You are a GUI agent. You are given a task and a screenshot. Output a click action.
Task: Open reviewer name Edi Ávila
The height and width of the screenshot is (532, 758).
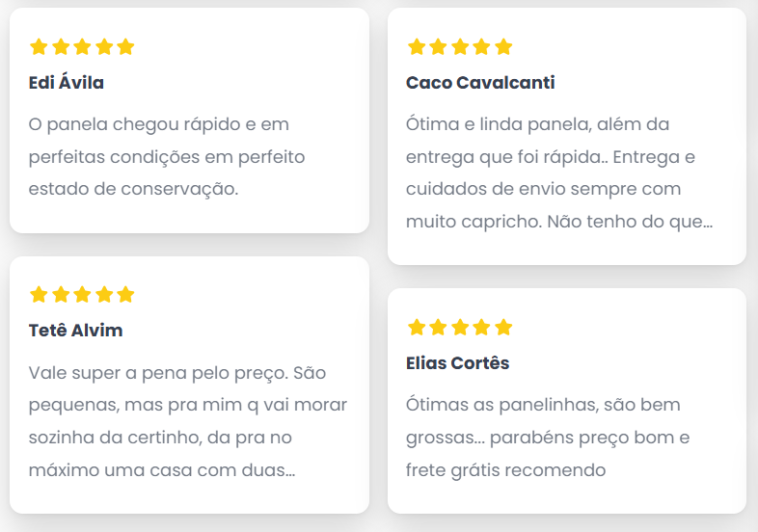click(x=67, y=83)
